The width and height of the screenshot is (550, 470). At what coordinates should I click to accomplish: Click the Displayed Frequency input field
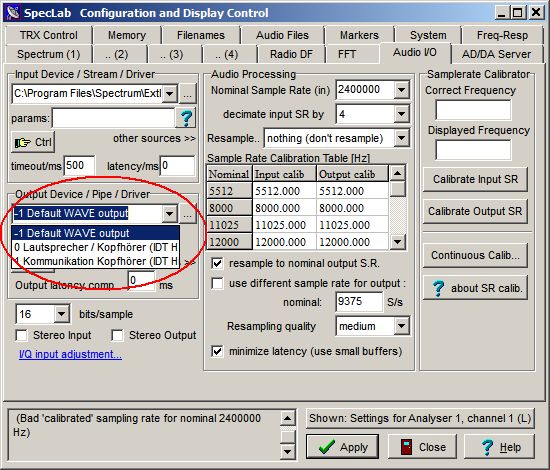click(473, 150)
